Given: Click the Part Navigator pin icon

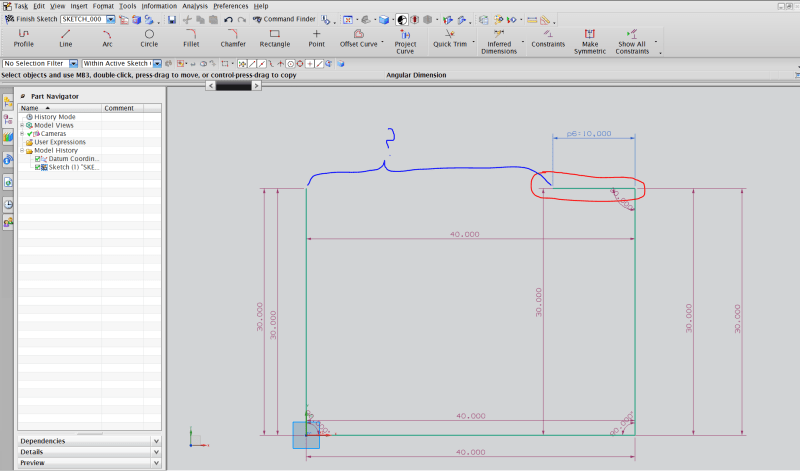Looking at the screenshot, I should [23, 96].
